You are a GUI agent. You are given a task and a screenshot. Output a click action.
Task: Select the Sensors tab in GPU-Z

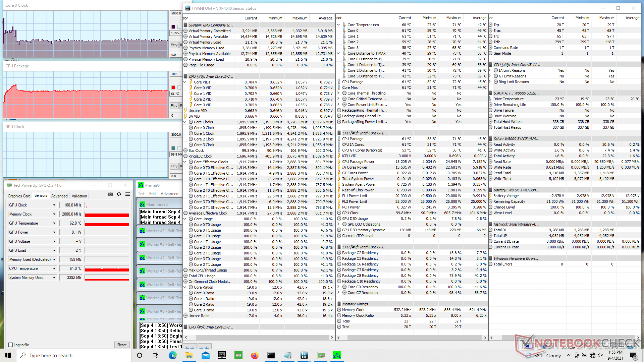pos(41,195)
